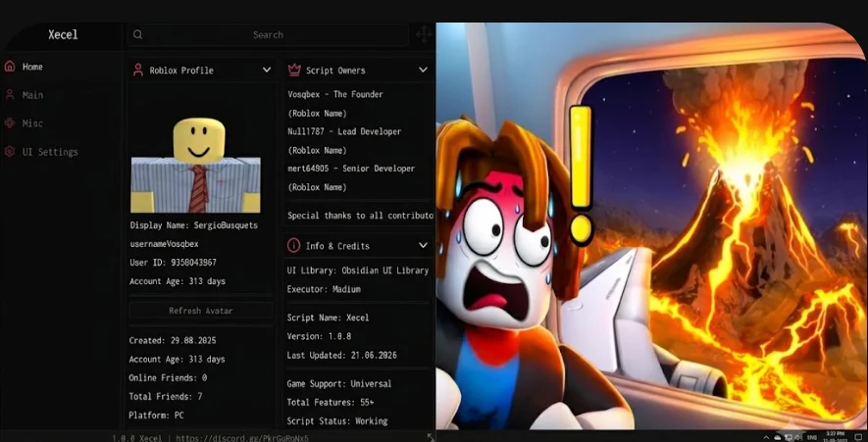Click the OneDrive cloud tray icon
Screen dimensions: 868x442
[777, 437]
